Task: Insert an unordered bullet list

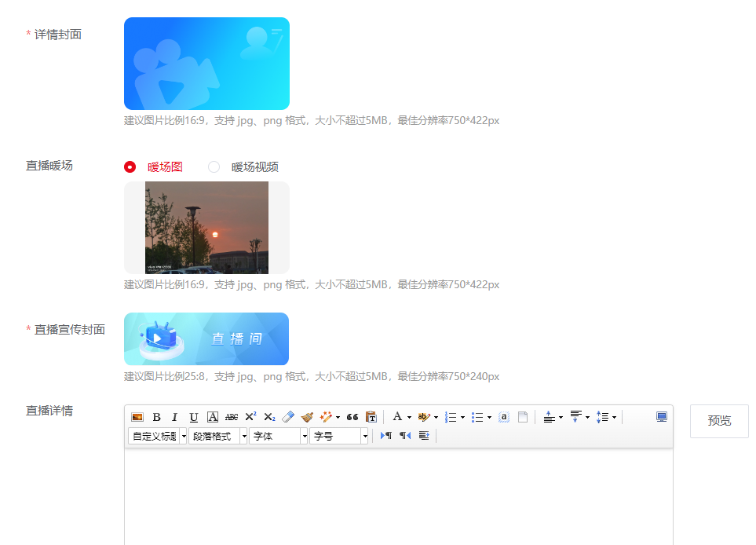Action: click(x=477, y=417)
